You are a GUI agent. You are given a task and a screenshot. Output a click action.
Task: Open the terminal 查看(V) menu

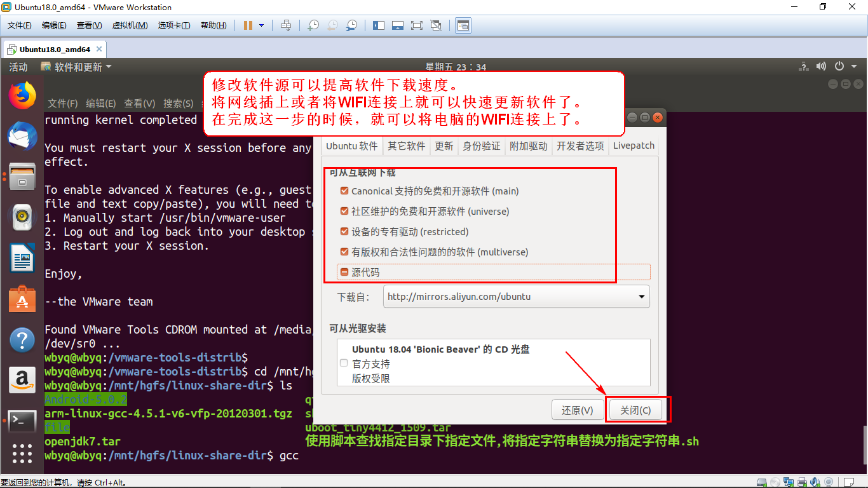[139, 103]
